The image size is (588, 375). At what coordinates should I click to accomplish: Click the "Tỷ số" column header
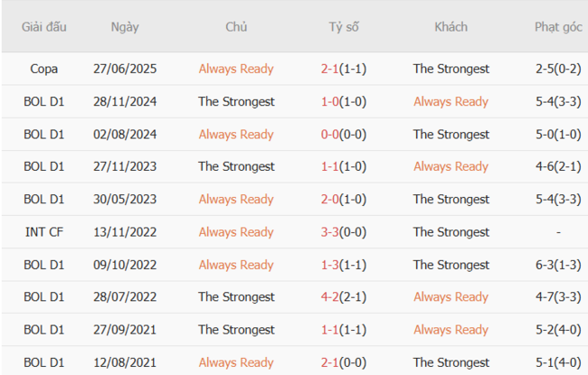point(344,27)
